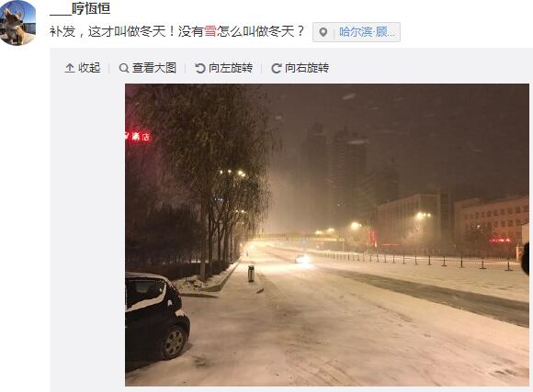
Task: Open the 哈尔滨 location tag link
Action: click(x=367, y=32)
